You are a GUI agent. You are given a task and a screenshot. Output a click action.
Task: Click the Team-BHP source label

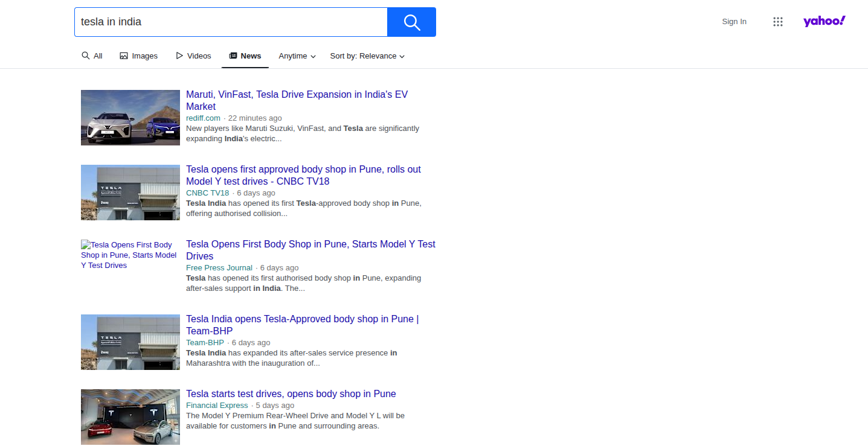205,343
